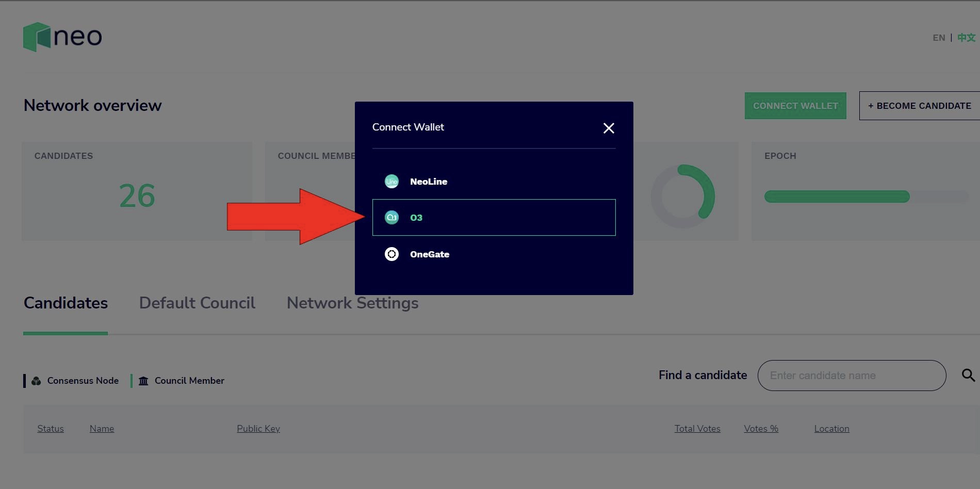Sort by Location column
The image size is (980, 489).
(831, 429)
